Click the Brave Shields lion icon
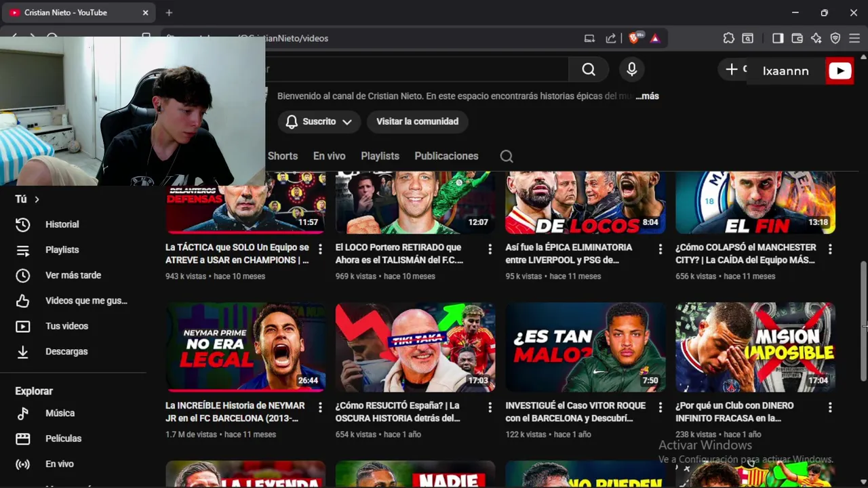Image resolution: width=868 pixels, height=488 pixels. click(x=633, y=39)
